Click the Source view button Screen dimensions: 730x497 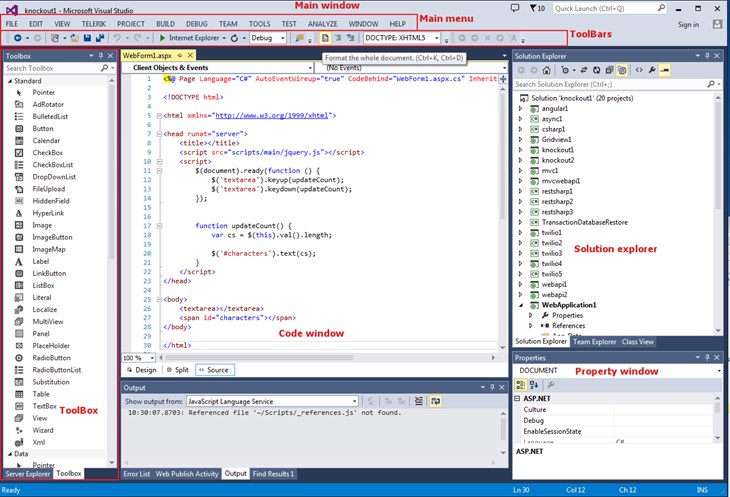coord(215,370)
